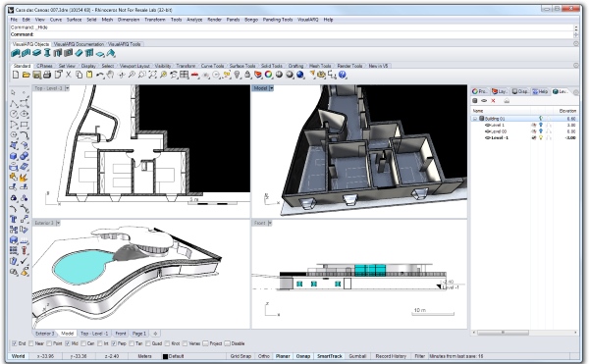Copy selection with the Copy icon
Image resolution: width=589 pixels, height=364 pixels.
tap(79, 75)
